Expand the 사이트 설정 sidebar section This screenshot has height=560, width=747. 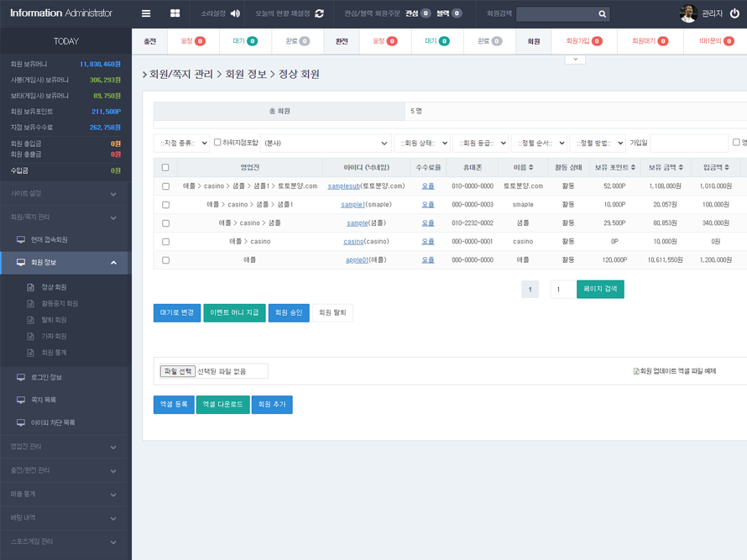pos(65,194)
